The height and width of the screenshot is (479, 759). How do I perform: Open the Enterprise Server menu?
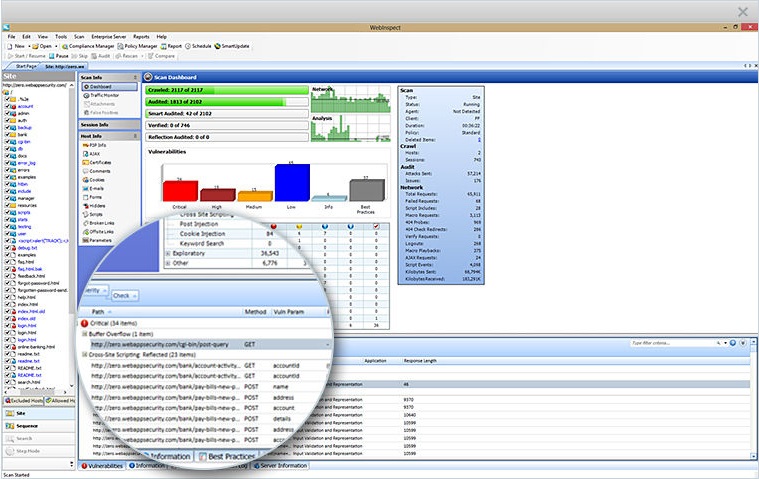click(108, 37)
